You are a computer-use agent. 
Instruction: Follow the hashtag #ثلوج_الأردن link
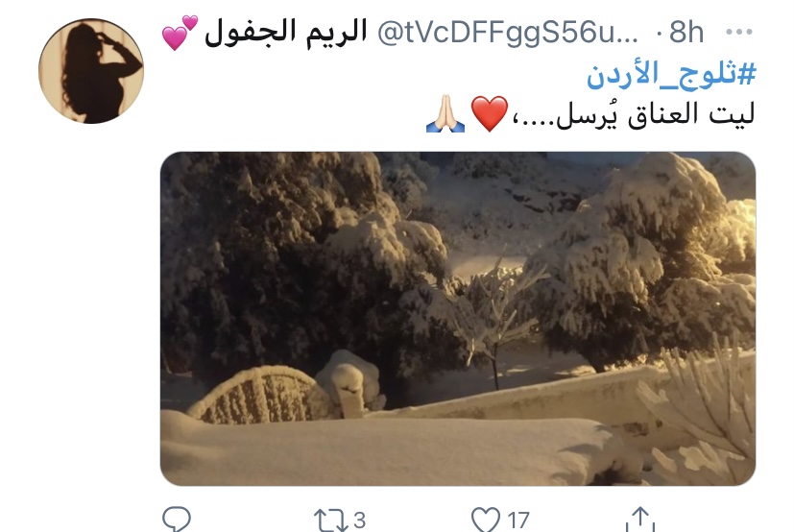670,75
